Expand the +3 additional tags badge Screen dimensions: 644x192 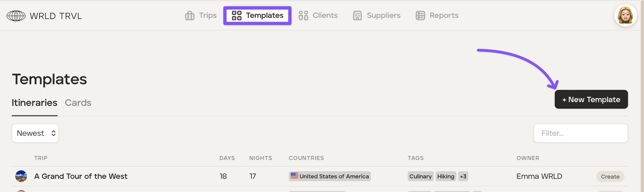pos(463,176)
